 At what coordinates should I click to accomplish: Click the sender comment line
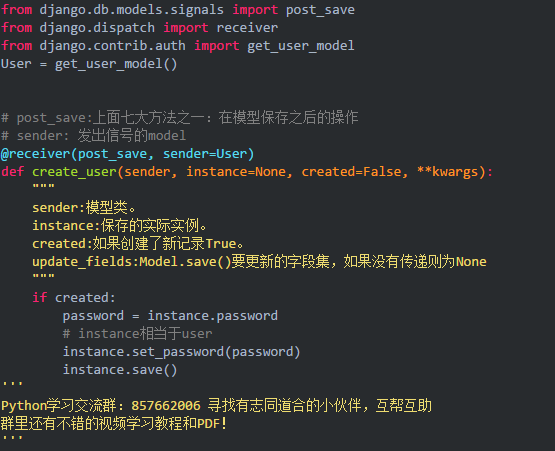click(93, 136)
